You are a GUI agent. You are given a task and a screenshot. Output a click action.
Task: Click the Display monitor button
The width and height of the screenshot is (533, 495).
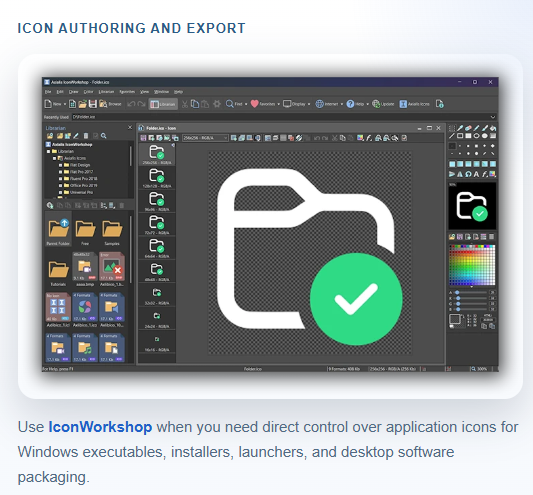coord(294,104)
